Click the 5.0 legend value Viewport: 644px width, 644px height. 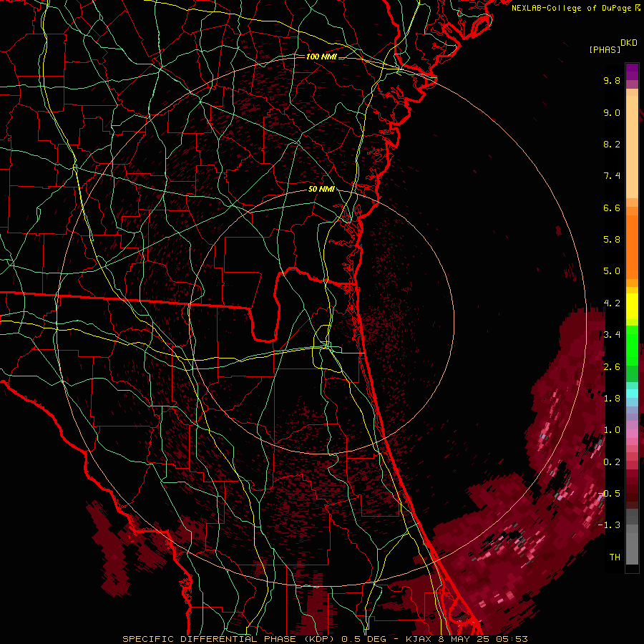pyautogui.click(x=612, y=271)
